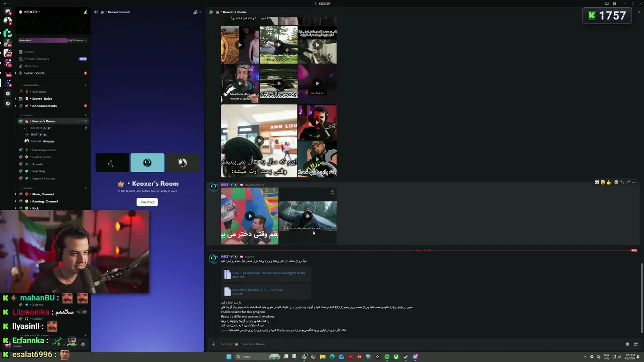Expand the Gaming_Channel threads arrow
This screenshot has width=644, height=362.
[x=16, y=201]
